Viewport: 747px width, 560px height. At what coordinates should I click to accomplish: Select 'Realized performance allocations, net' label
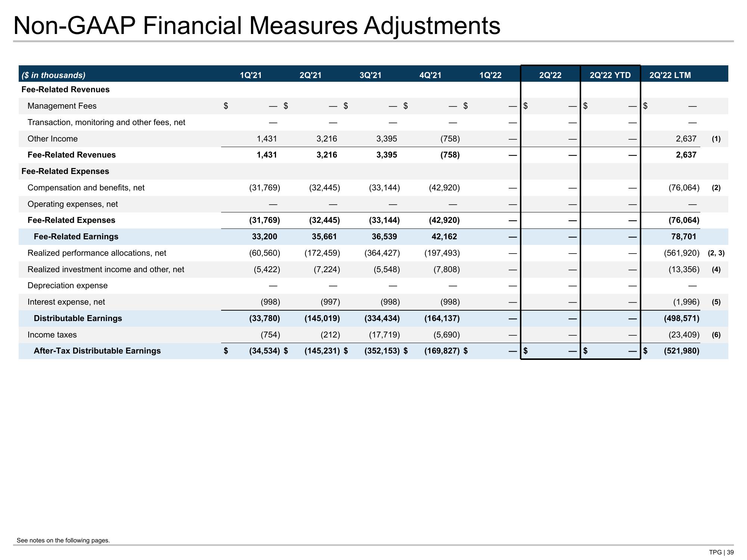click(97, 253)
